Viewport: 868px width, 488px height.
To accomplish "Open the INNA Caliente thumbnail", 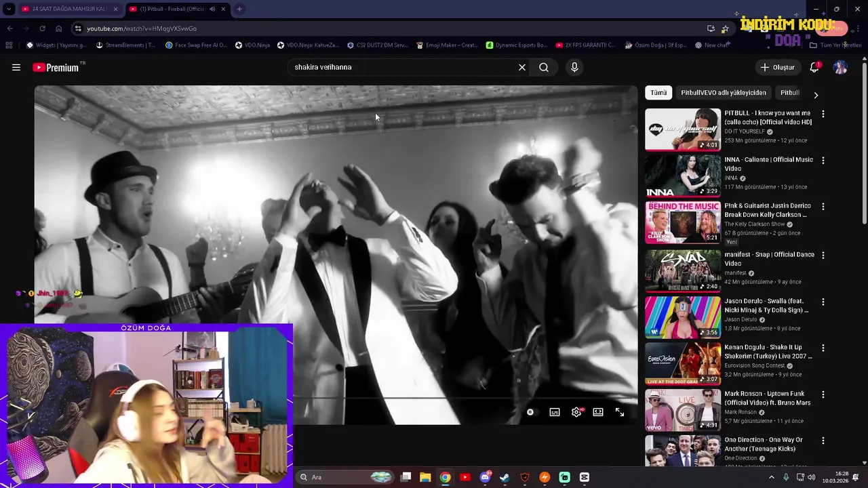I will pos(683,176).
